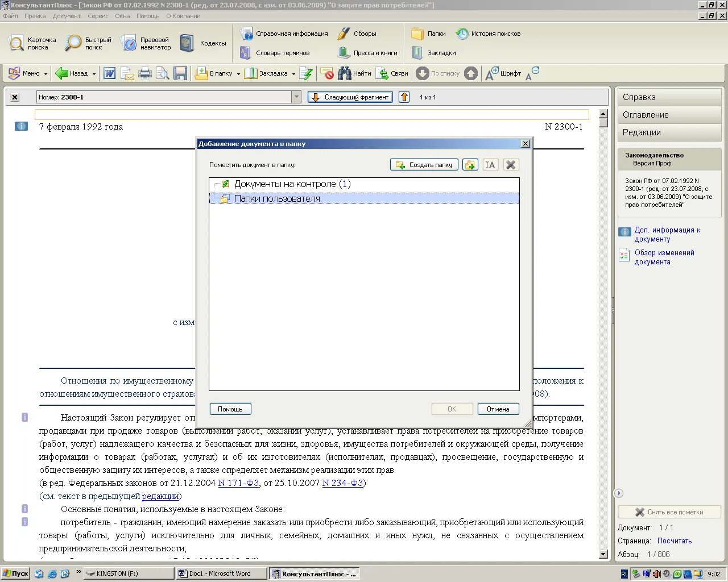
Task: Close Добавление документа в папку dialog
Action: click(x=526, y=144)
